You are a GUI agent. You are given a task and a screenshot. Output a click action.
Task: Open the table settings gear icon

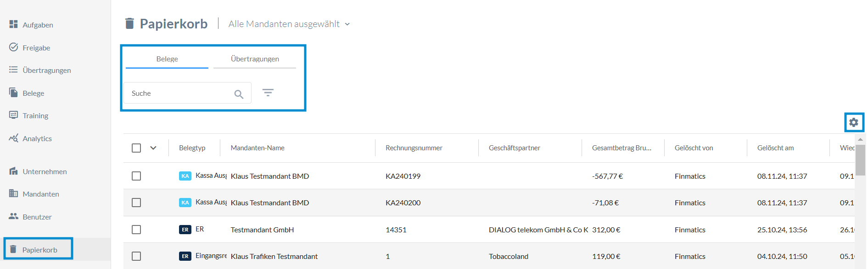pyautogui.click(x=853, y=122)
